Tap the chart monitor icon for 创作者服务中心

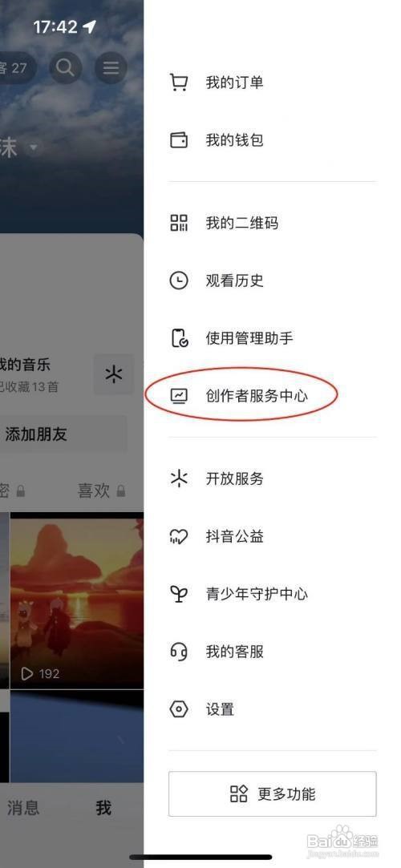(178, 396)
